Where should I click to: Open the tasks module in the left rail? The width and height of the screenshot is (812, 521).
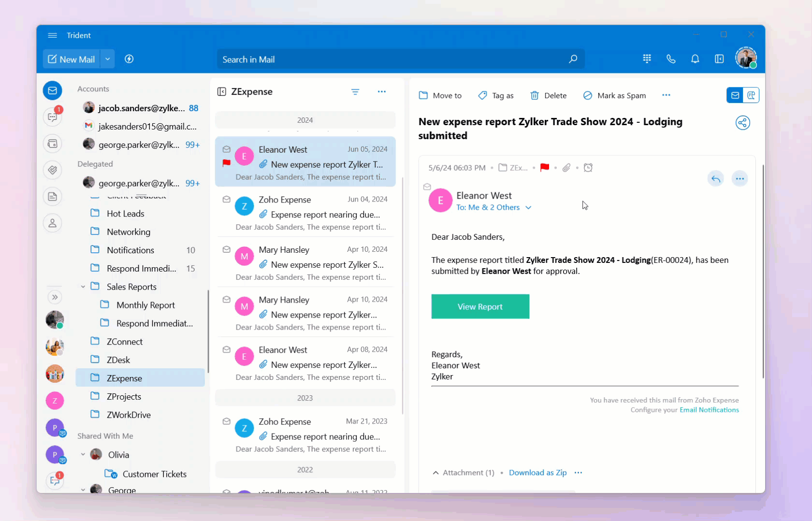[x=53, y=170]
